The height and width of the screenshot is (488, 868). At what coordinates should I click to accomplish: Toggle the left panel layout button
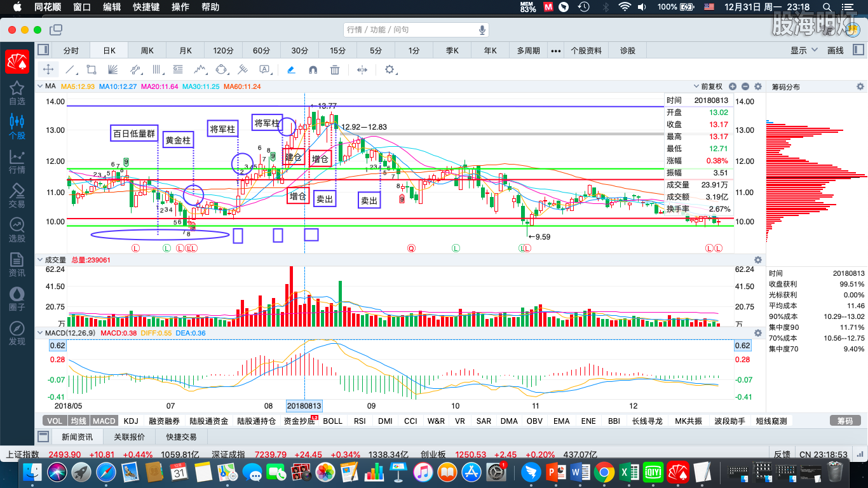(43, 50)
